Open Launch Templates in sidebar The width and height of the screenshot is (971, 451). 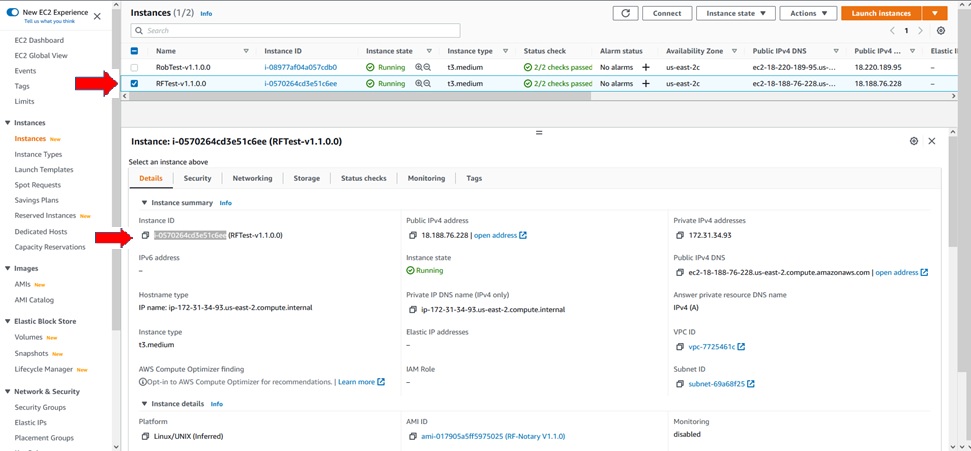click(44, 170)
